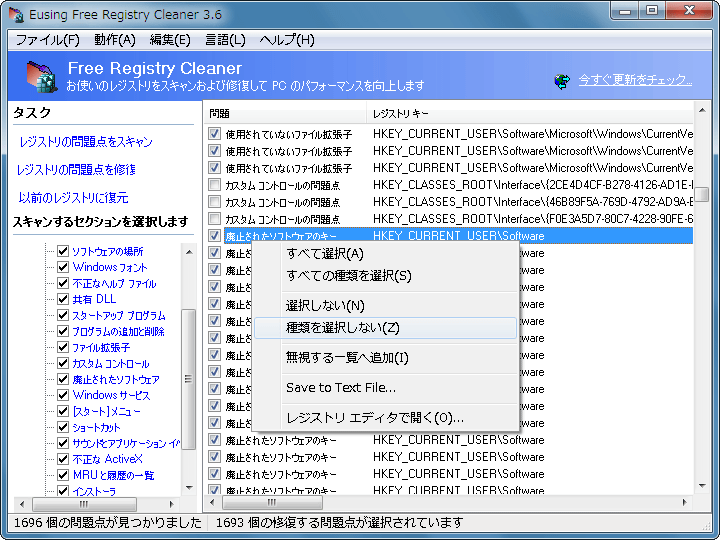Click the Free Registry Cleaner logo icon
This screenshot has width=720, height=540.
[41, 77]
